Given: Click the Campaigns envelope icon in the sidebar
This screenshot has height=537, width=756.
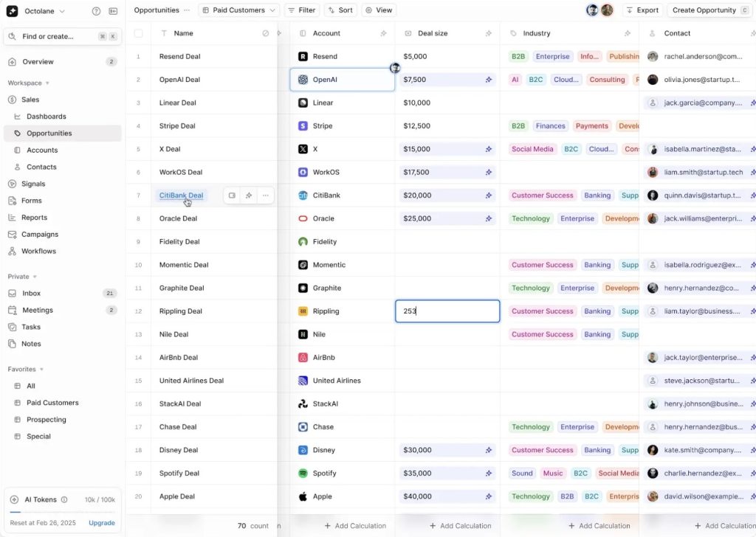Looking at the screenshot, I should coord(13,235).
